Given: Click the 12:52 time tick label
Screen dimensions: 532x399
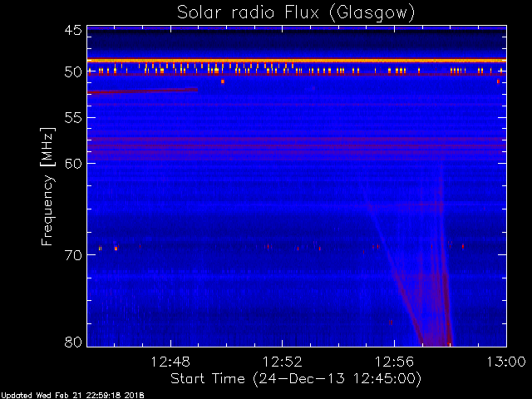Looking at the screenshot, I should tap(283, 362).
